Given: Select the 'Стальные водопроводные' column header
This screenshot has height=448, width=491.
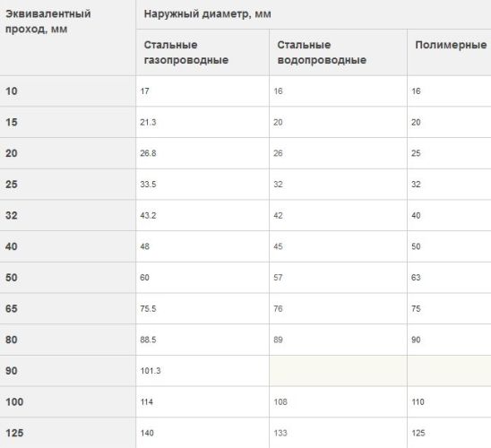Looking at the screenshot, I should click(x=338, y=53).
